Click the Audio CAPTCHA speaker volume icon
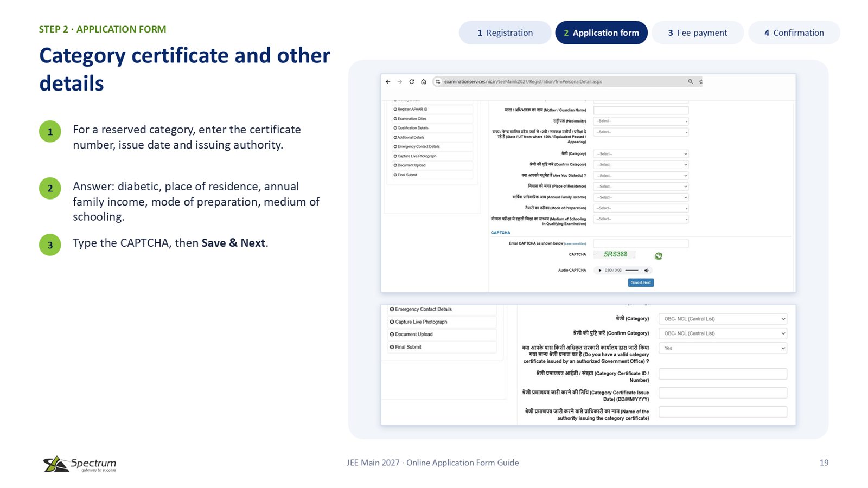The image size is (868, 488). tap(646, 270)
